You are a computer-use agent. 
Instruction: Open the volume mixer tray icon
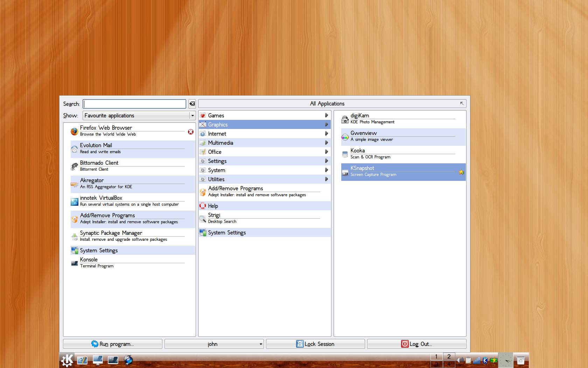pyautogui.click(x=460, y=360)
